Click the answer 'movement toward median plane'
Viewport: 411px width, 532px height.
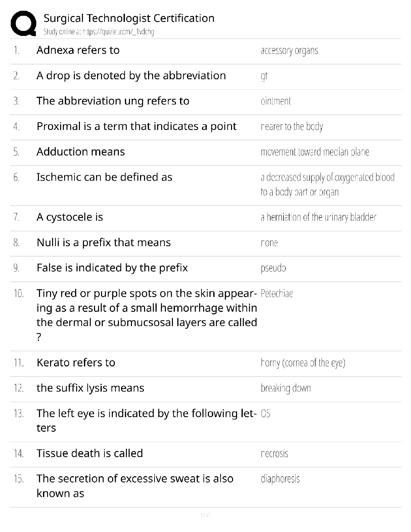point(315,152)
